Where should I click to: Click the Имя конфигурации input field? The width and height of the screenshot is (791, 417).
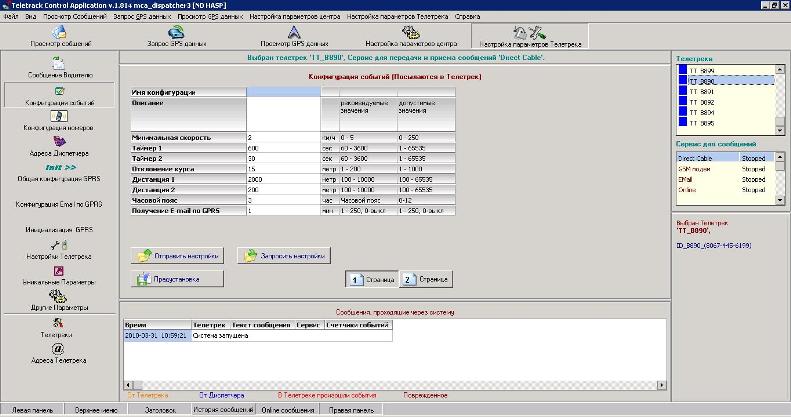point(283,92)
